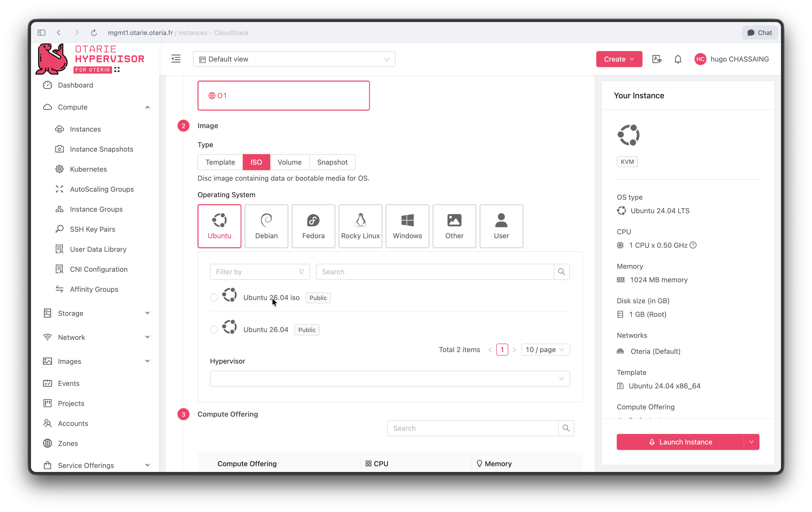Image resolution: width=812 pixels, height=512 pixels.
Task: Switch image type to Template
Action: pyautogui.click(x=220, y=162)
